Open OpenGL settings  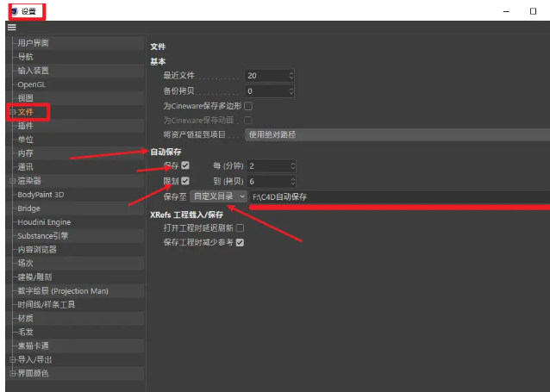pyautogui.click(x=32, y=84)
